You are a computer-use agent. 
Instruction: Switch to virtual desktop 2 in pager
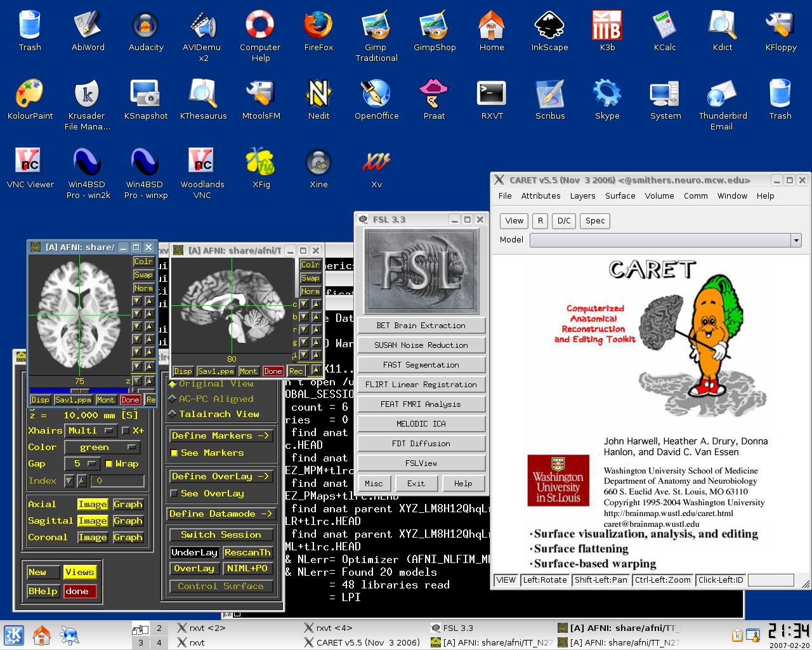click(159, 628)
